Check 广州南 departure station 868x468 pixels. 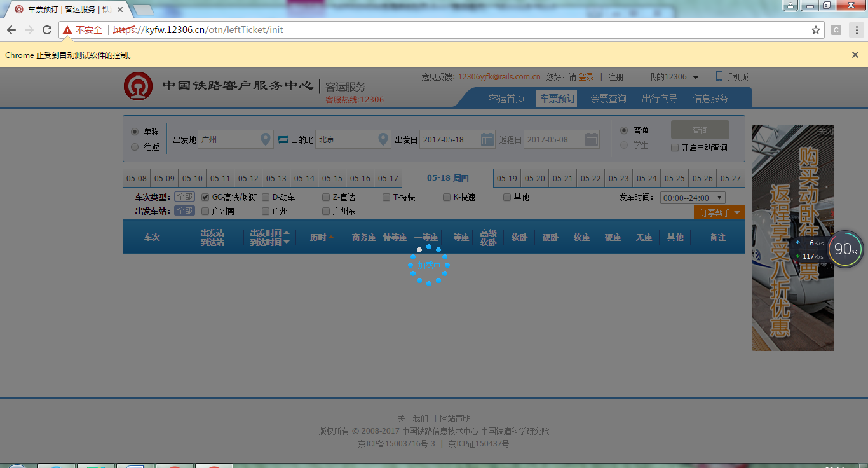tap(205, 211)
